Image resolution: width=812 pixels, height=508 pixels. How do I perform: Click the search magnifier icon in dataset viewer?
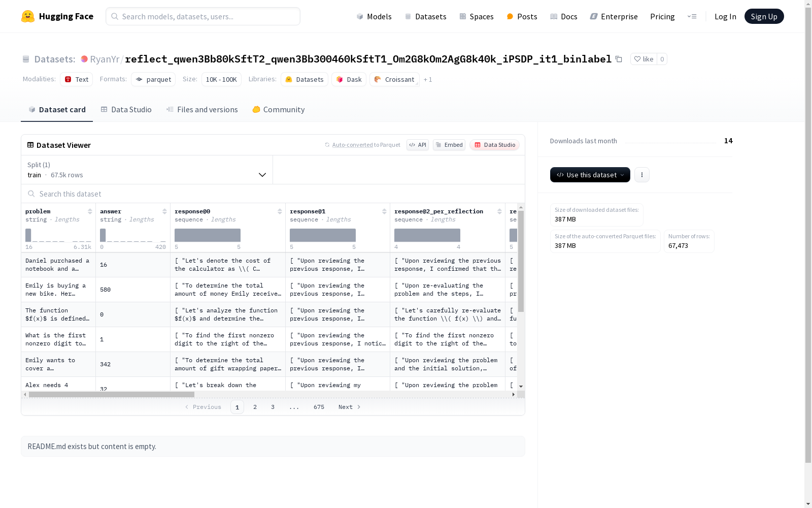pos(31,194)
